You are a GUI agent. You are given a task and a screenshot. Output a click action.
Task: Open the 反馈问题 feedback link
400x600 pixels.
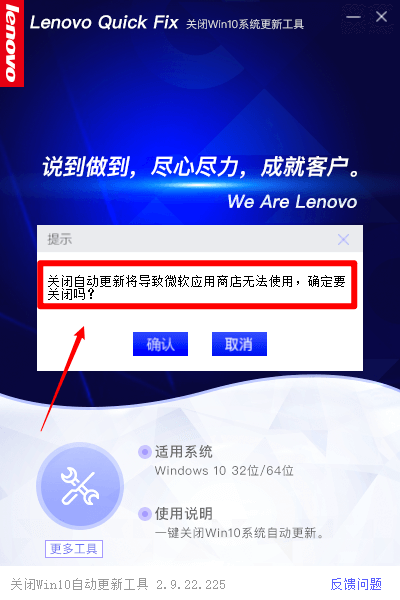[356, 584]
